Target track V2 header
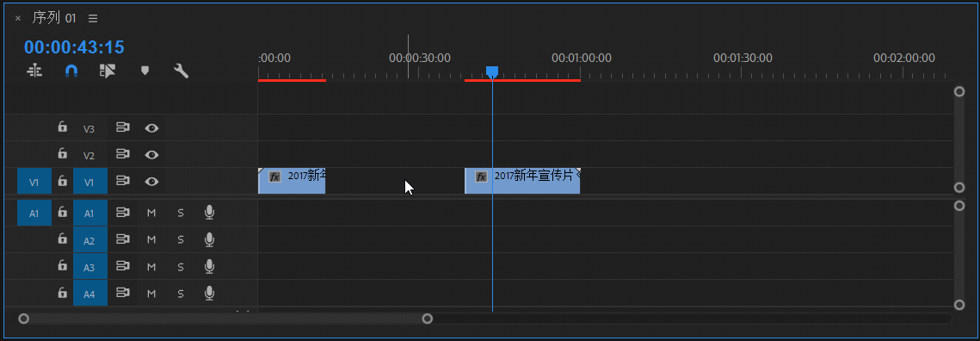The image size is (980, 341). click(x=89, y=155)
